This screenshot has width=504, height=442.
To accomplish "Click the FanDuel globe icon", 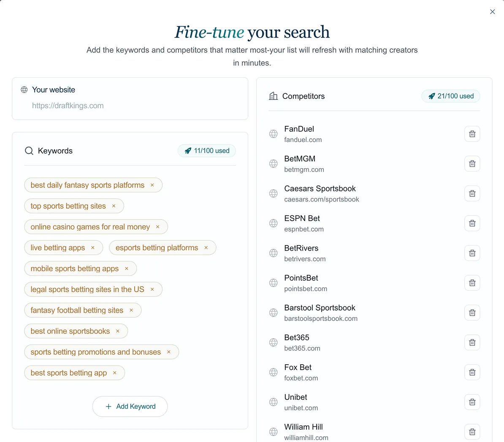I will [273, 134].
